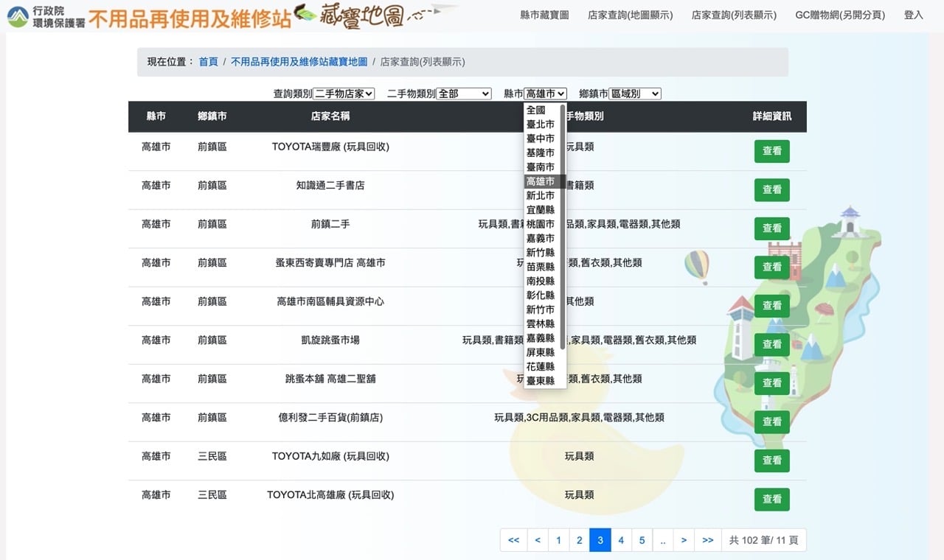
Task: Select 花蓮縣 in county list
Action: [542, 366]
